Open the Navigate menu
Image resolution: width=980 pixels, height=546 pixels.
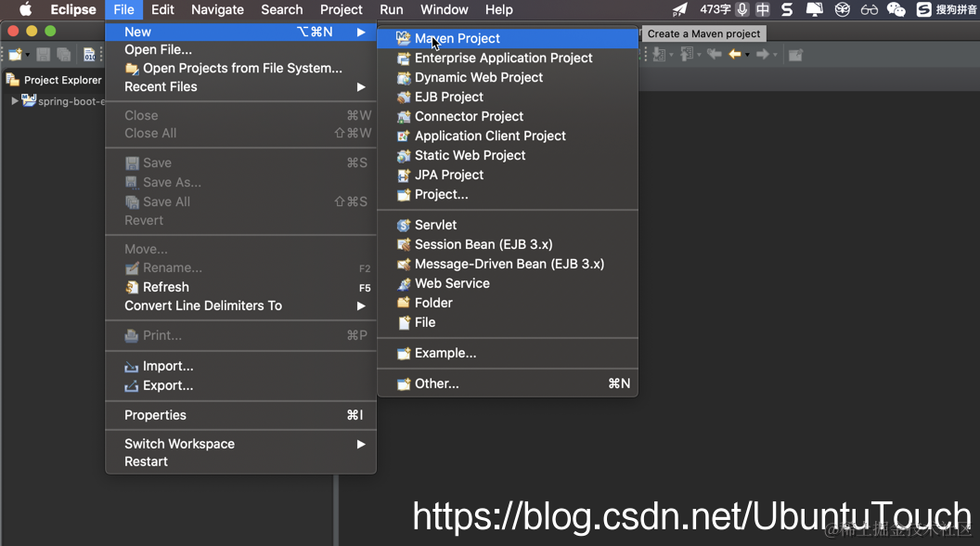(x=217, y=9)
